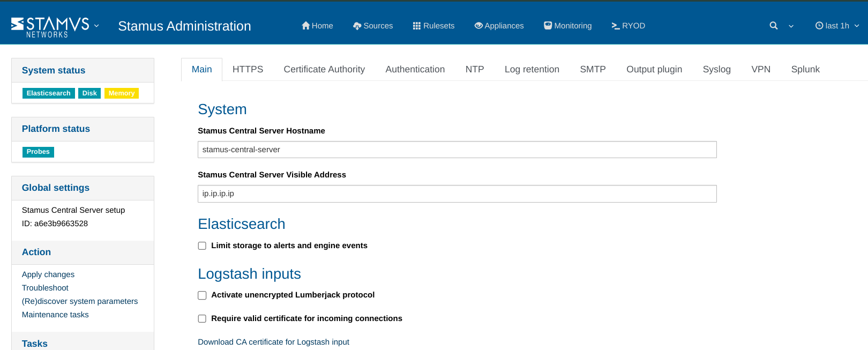
Task: Open Troubleshoot link
Action: pos(45,288)
